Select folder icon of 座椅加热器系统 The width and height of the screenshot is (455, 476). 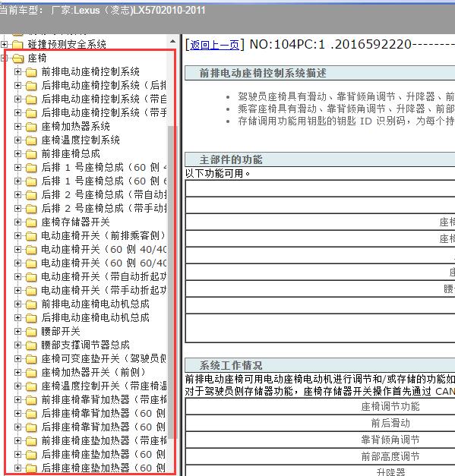31,127
